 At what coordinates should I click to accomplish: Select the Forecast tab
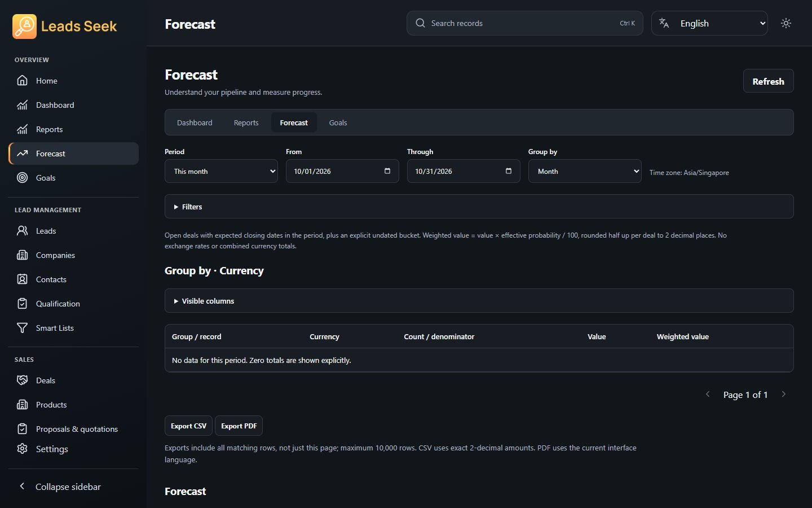(x=294, y=122)
